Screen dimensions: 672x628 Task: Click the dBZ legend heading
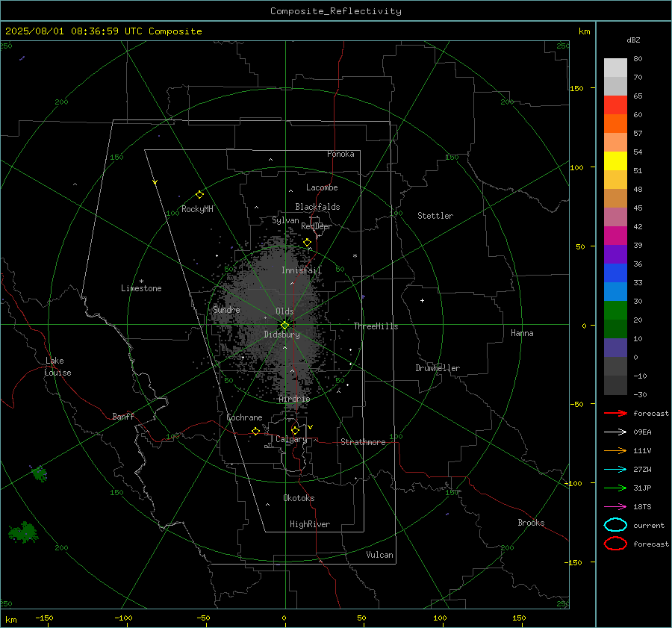[633, 40]
